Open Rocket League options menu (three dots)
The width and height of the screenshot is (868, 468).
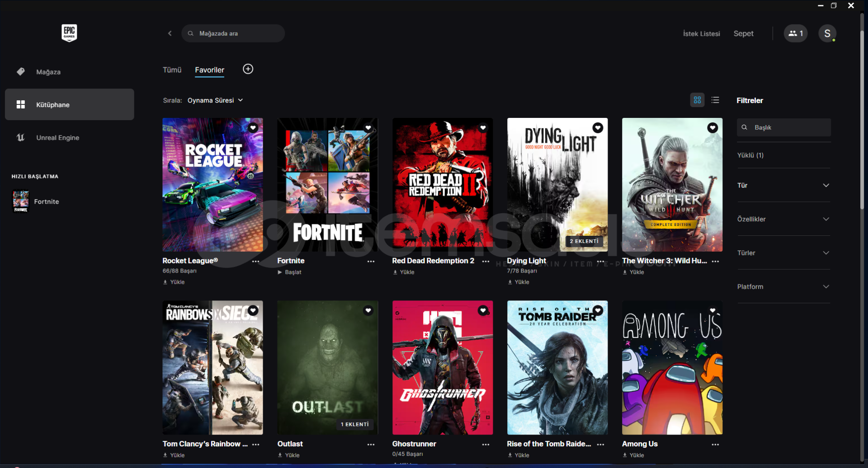(256, 261)
